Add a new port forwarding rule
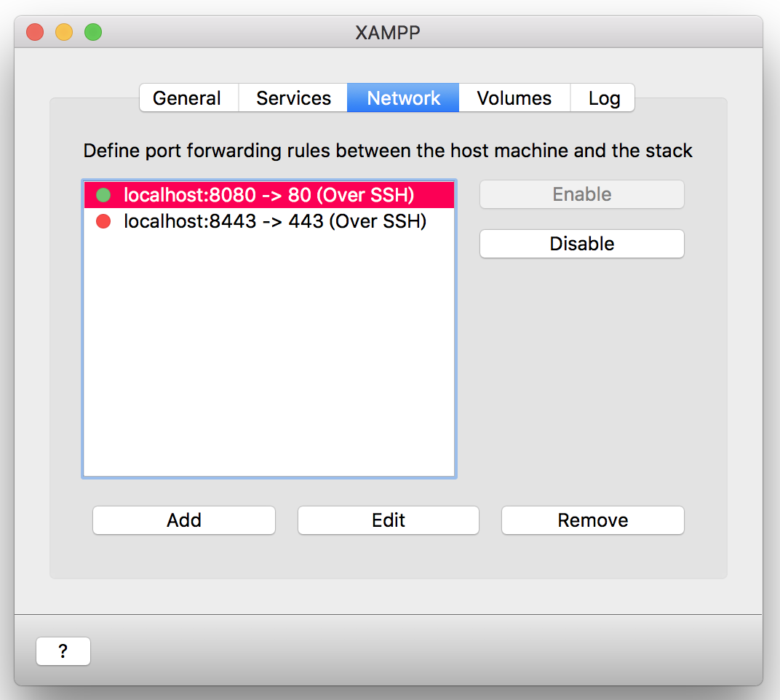Viewport: 780px width, 700px height. [184, 520]
